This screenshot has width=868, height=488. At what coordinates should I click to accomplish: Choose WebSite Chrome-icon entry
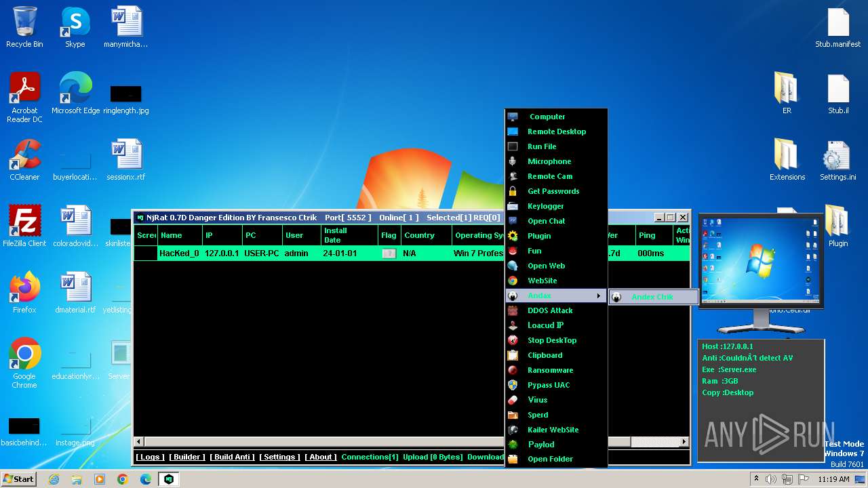[x=556, y=281]
